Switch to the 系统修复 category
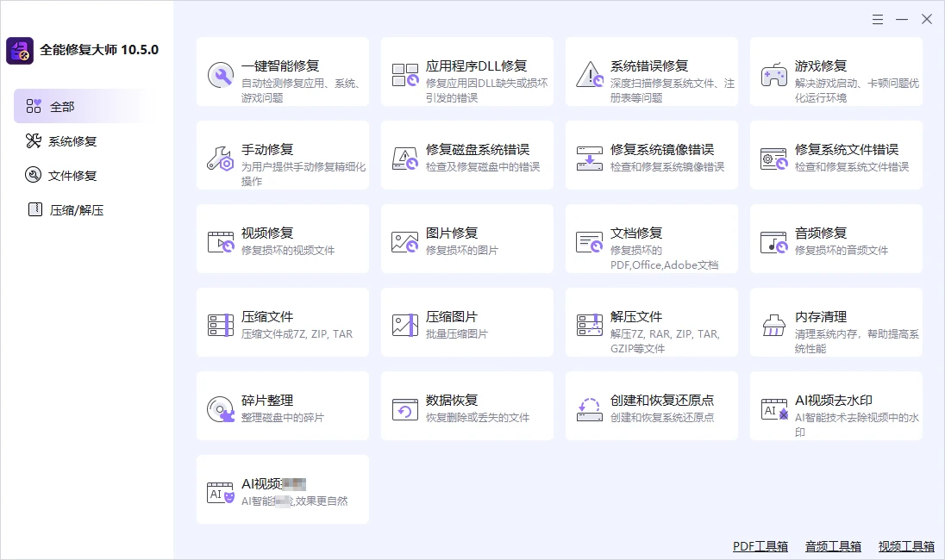The width and height of the screenshot is (945, 560). [65, 140]
